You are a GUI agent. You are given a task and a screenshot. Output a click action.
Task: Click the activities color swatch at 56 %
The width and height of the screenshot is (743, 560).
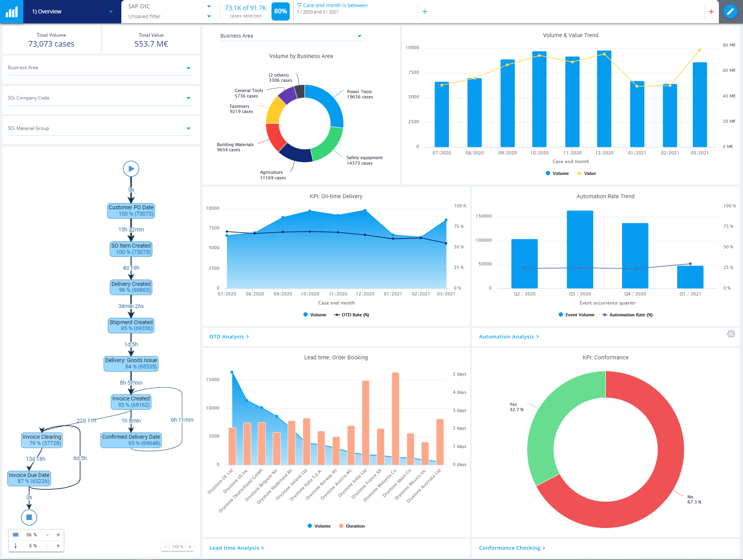(16, 535)
